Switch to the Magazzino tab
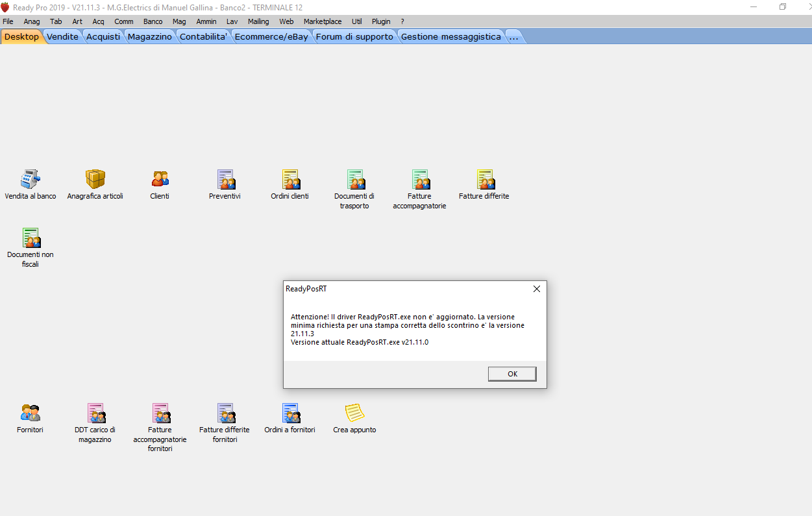This screenshot has height=516, width=812. coord(150,36)
